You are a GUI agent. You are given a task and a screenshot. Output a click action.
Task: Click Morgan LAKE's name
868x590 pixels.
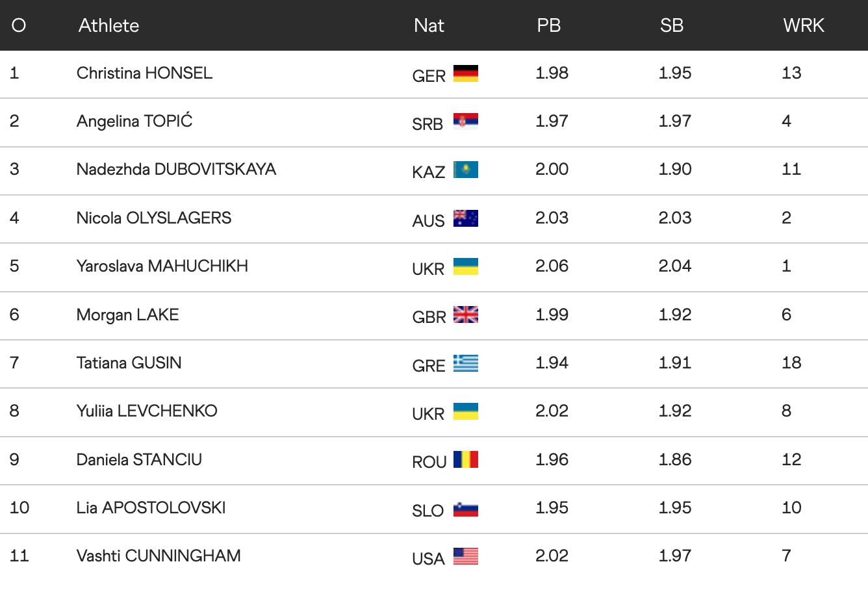(127, 314)
